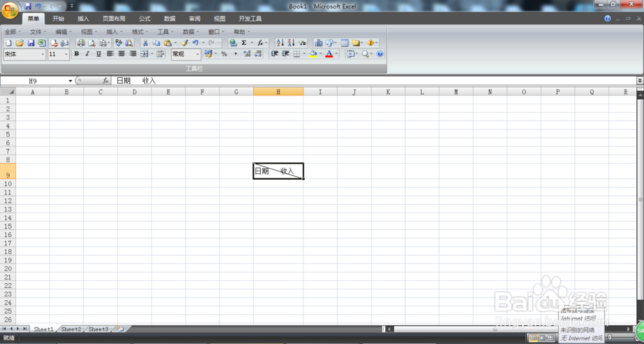
Task: Expand the Name Box dropdown arrow
Action: [70, 81]
